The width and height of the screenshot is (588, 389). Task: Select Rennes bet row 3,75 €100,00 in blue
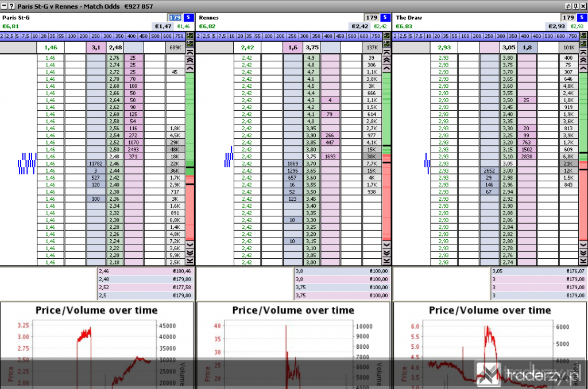tap(342, 287)
